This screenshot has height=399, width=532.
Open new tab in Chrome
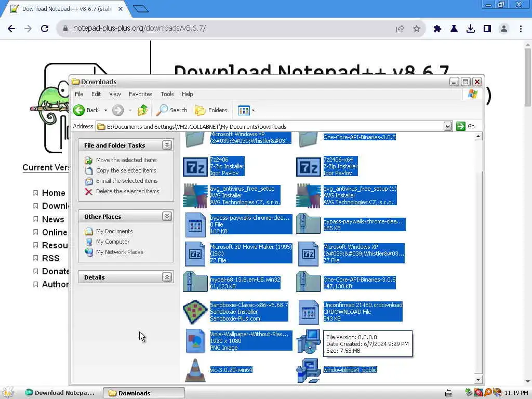(x=141, y=9)
